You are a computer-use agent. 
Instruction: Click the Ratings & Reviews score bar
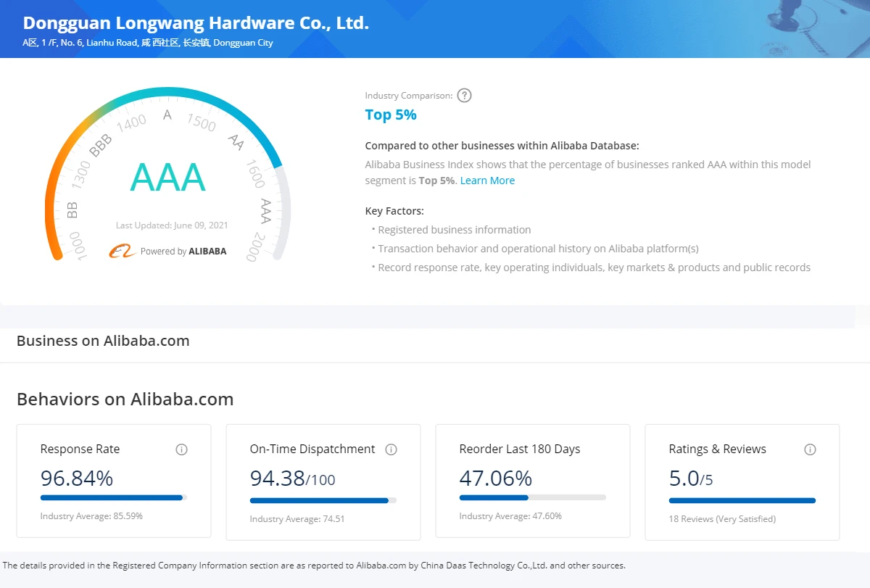[x=742, y=500]
